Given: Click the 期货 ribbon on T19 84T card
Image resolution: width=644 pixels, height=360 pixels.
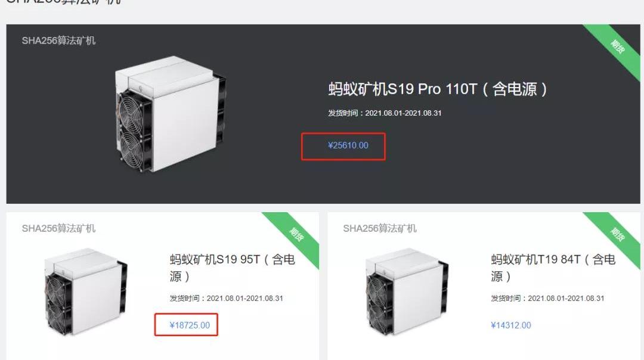Looking at the screenshot, I should (617, 234).
